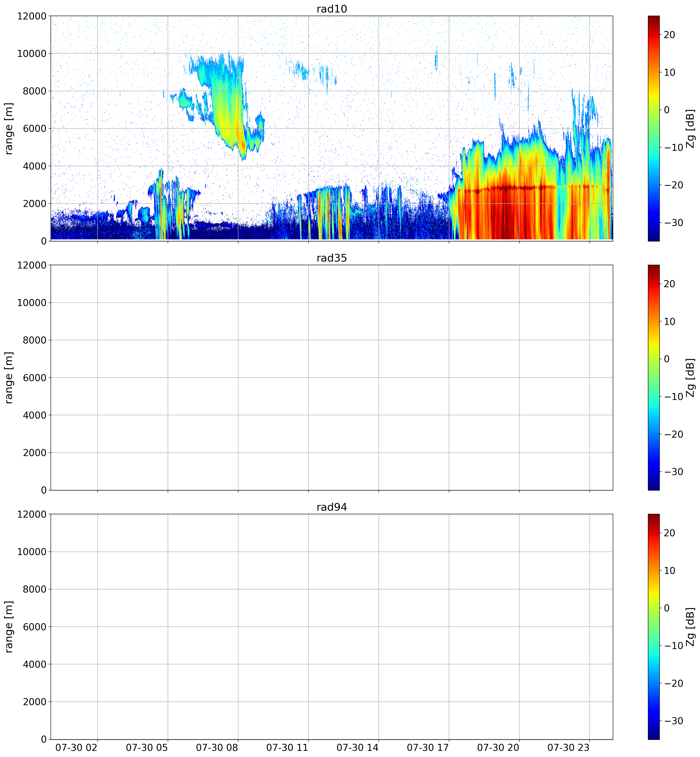Click the "−20" tick on rad10 colorbar
The image size is (700, 757).
(x=674, y=185)
